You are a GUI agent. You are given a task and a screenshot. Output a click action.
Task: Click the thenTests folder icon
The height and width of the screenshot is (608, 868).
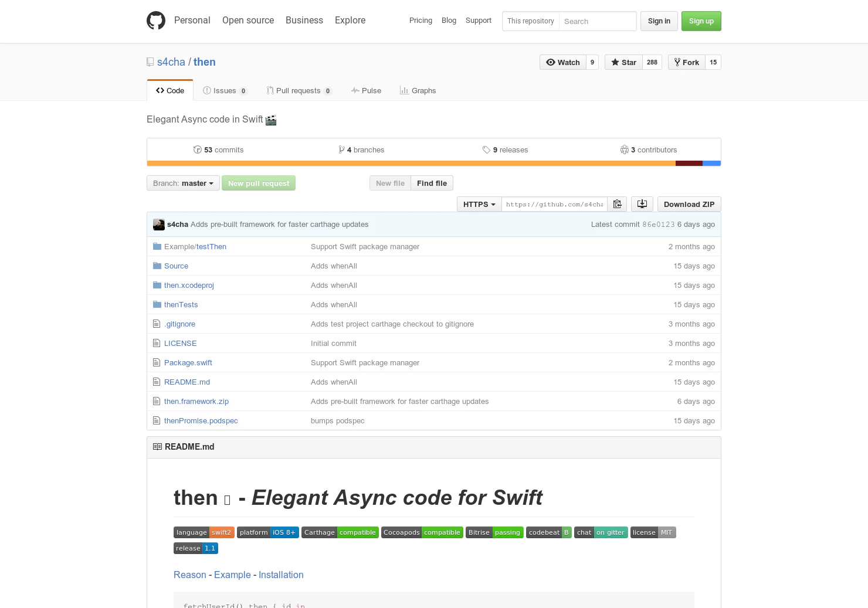coord(157,304)
